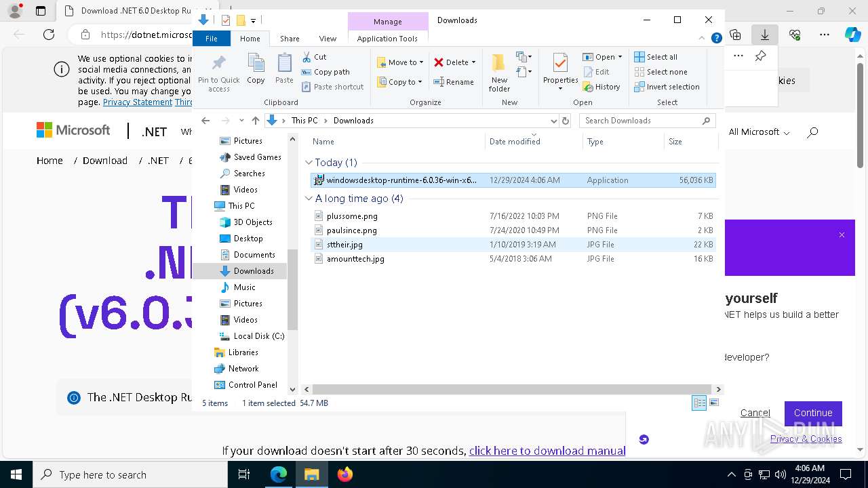This screenshot has height=488, width=868.
Task: Open the address bar history dropdown
Action: point(553,121)
